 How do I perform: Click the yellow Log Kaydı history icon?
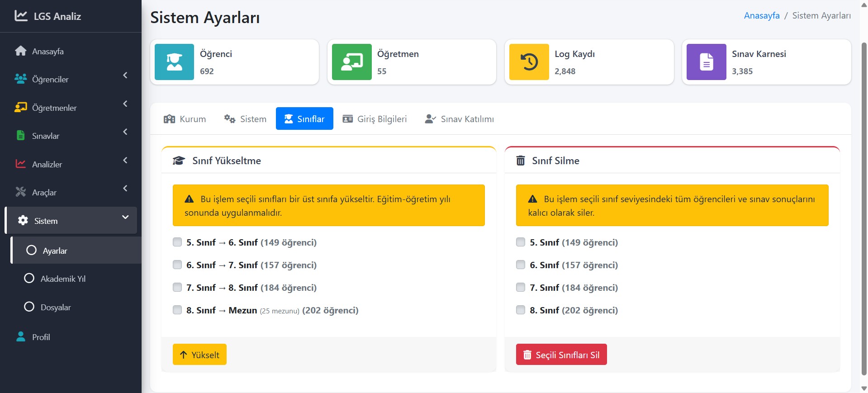pos(529,62)
